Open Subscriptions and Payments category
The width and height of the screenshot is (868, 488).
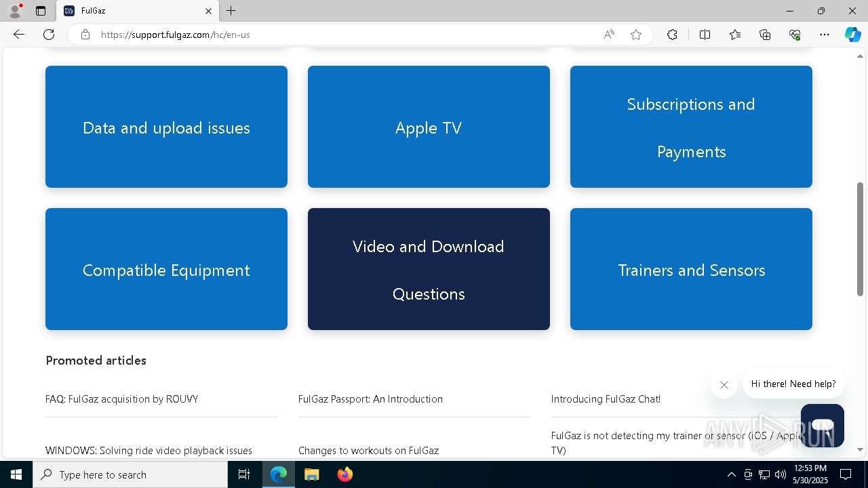click(691, 127)
